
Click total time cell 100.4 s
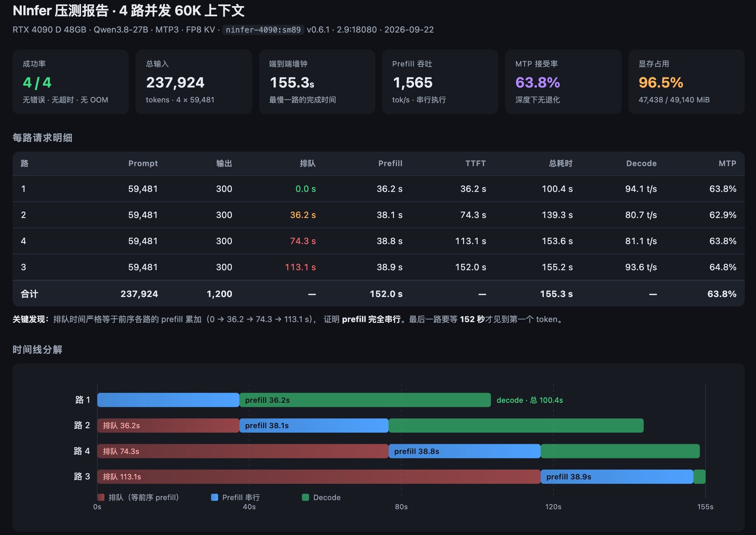click(557, 189)
